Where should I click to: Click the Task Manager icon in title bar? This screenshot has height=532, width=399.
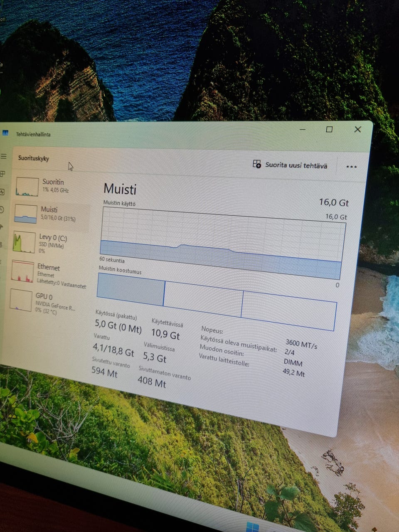tap(5, 133)
